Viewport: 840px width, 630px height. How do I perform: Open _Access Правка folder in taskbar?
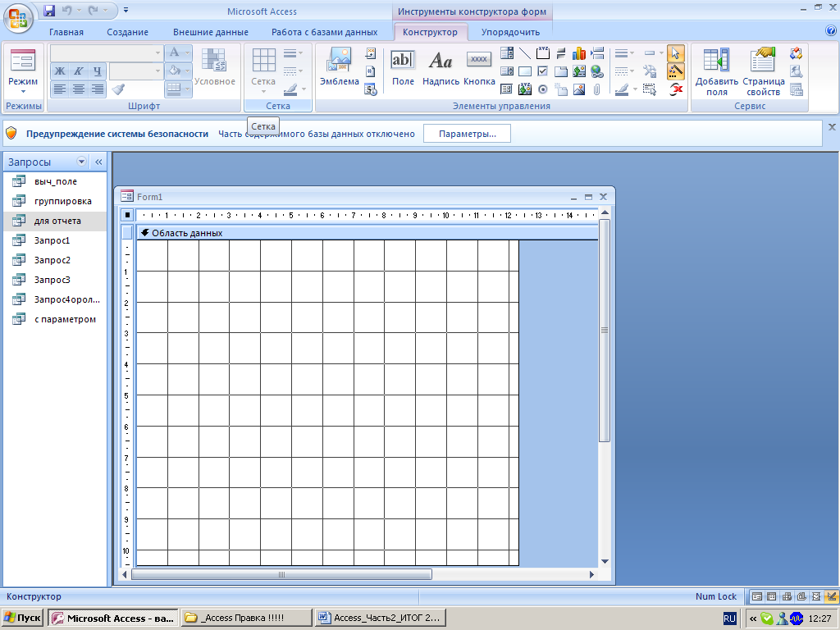(x=246, y=618)
